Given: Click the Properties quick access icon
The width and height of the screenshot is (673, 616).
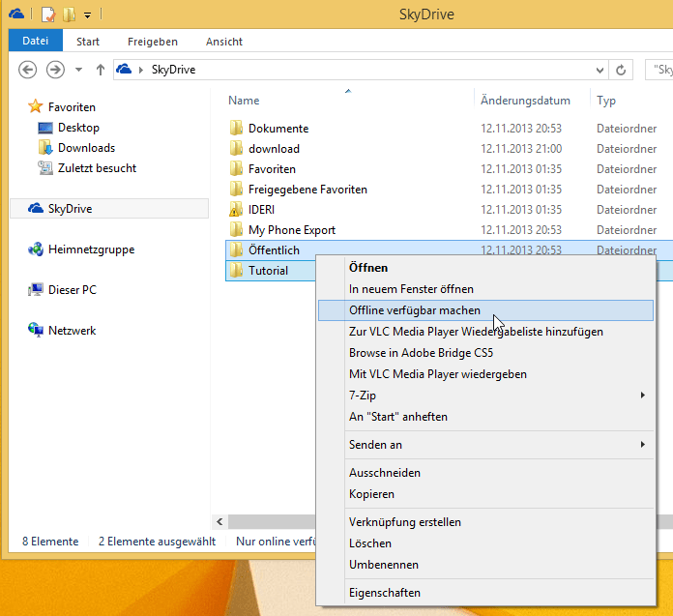Looking at the screenshot, I should point(48,15).
